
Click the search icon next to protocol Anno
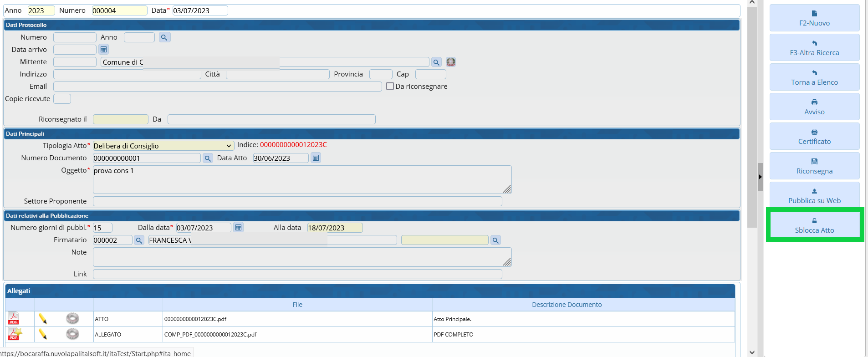coord(164,37)
